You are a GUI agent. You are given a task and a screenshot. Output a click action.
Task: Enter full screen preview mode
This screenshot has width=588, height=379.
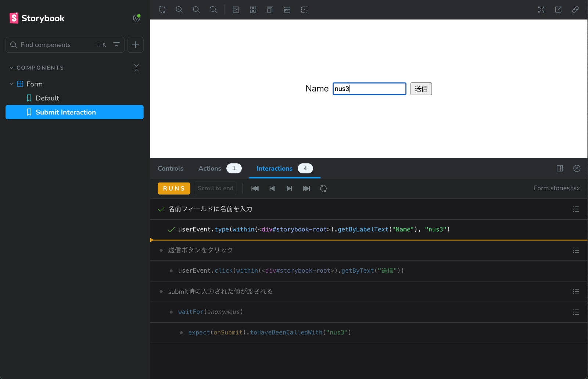[x=541, y=10]
